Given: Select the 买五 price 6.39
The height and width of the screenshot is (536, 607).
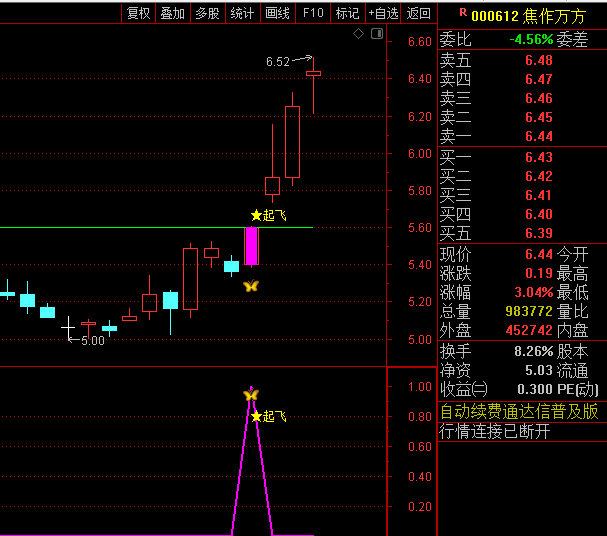Looking at the screenshot, I should coord(539,233).
